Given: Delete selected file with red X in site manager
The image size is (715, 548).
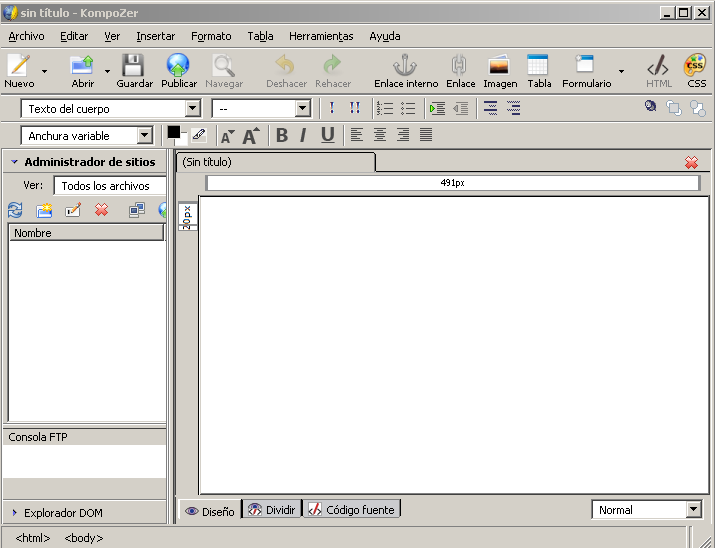Looking at the screenshot, I should (x=101, y=210).
